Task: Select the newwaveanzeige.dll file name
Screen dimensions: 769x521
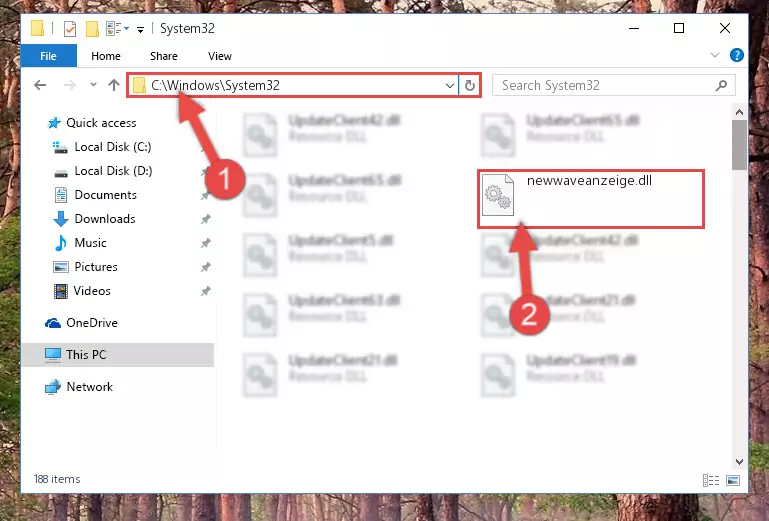Action: pyautogui.click(x=589, y=181)
